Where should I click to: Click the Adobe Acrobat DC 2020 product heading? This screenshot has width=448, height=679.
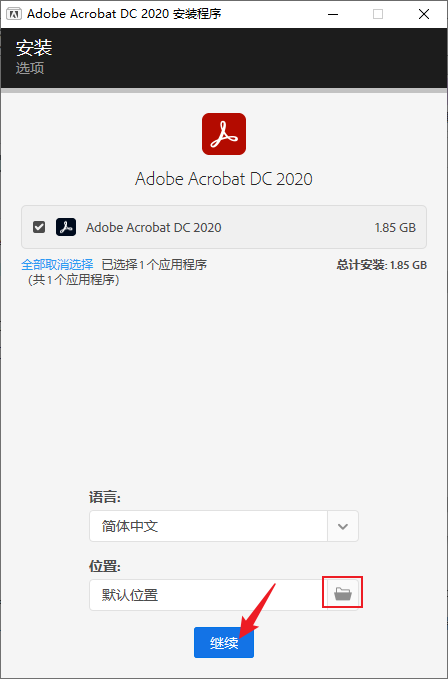pos(224,179)
